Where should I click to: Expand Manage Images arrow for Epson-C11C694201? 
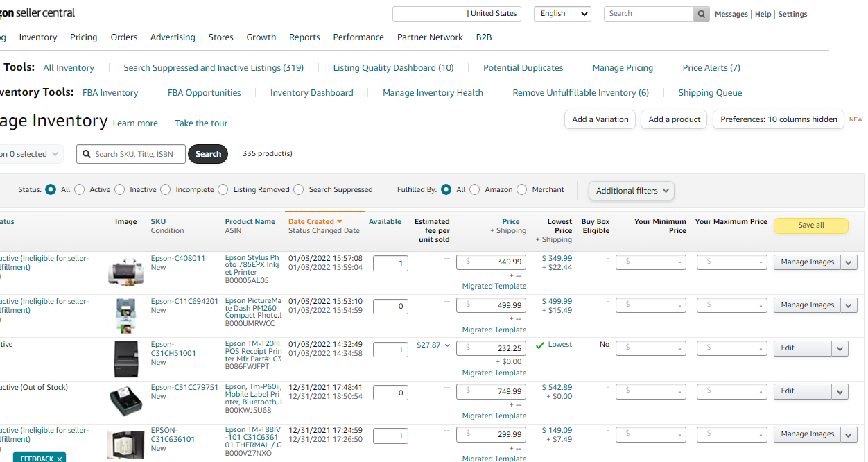tap(849, 305)
